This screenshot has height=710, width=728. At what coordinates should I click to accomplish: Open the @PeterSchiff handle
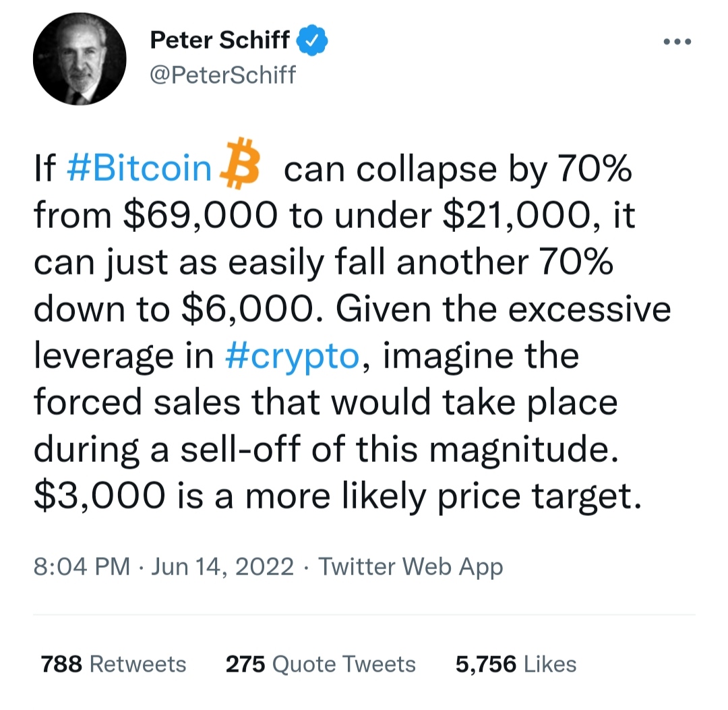(223, 75)
